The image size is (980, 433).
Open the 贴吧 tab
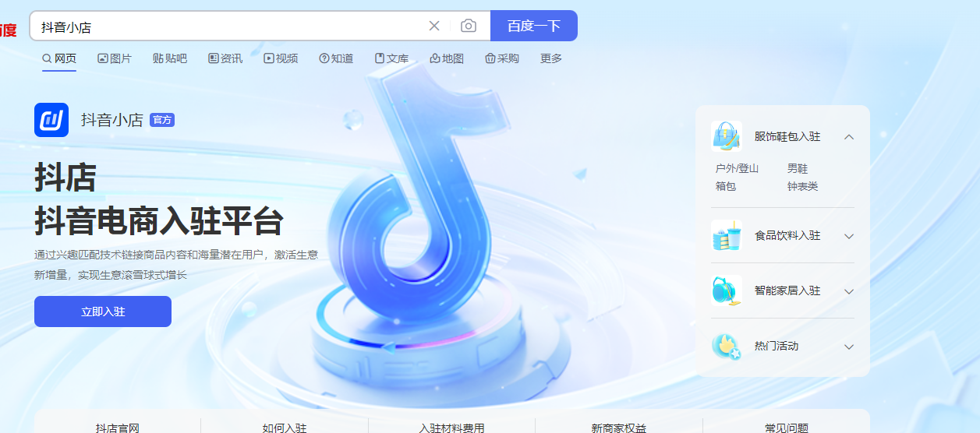[170, 58]
